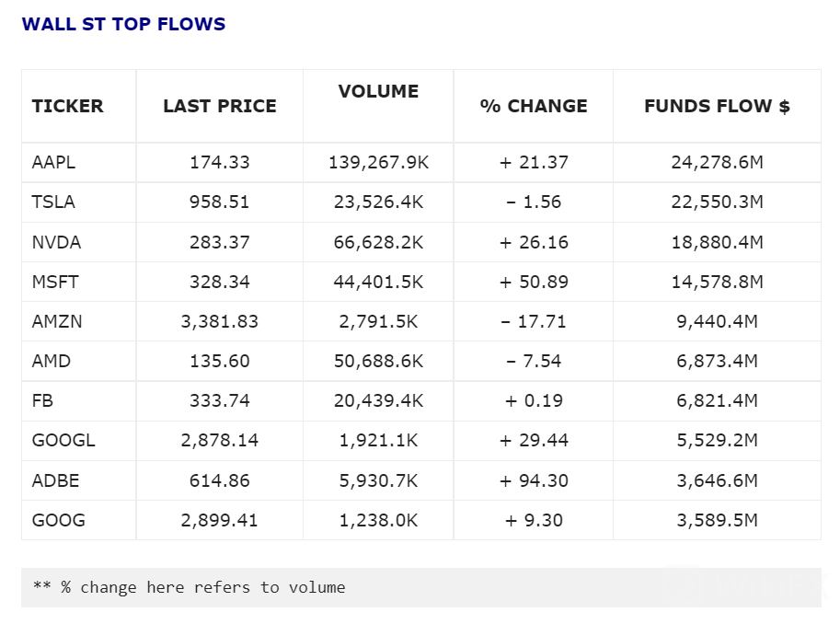Viewport: 840px width, 624px height.
Task: Select the AAPL ticker cell
Action: (x=53, y=163)
